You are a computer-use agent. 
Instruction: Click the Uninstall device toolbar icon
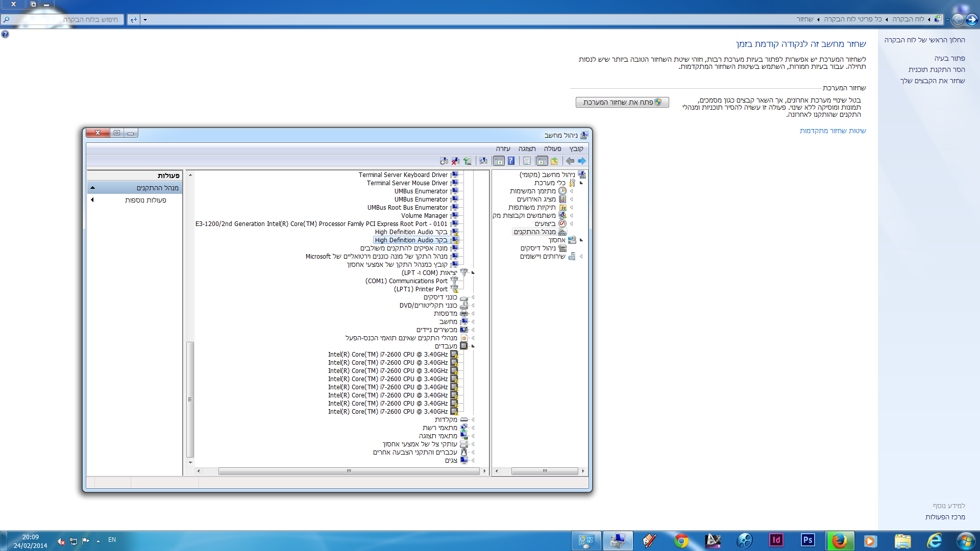point(455,161)
